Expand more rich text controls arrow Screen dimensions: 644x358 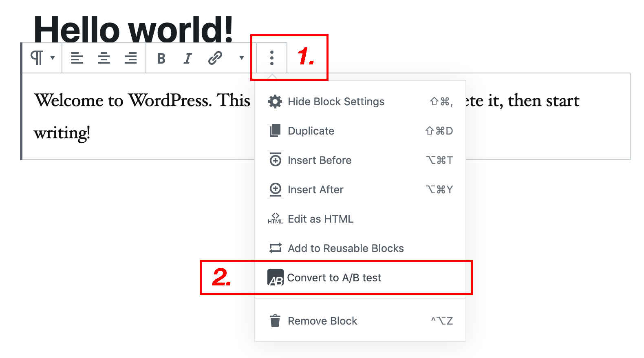point(242,57)
